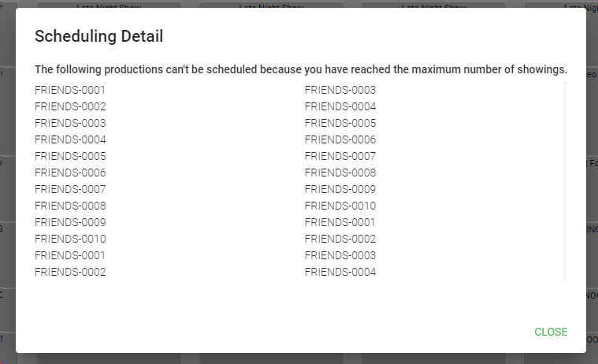Click FRIENDS-0006 in the right column
The width and height of the screenshot is (598, 364).
point(340,139)
